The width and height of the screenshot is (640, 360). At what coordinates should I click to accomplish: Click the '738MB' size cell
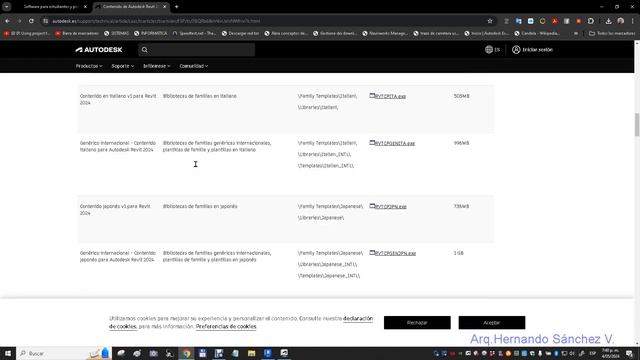(462, 206)
